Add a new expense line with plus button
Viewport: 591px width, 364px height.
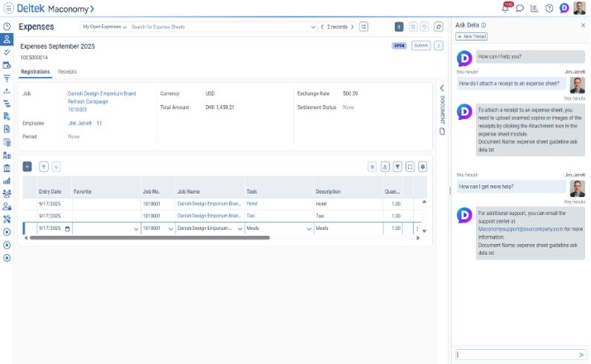(27, 166)
